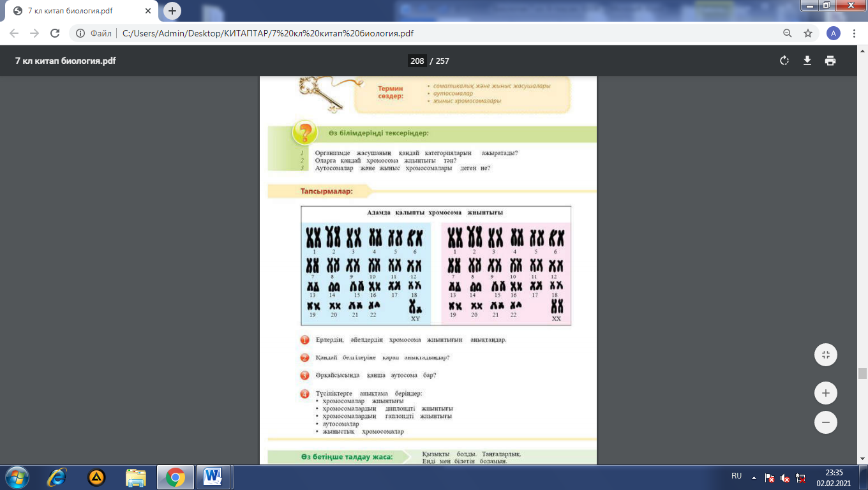Click the "Өз білімдеріңді тексеріңдер:" heading
Viewport: 868px width, 490px height.
(x=378, y=133)
